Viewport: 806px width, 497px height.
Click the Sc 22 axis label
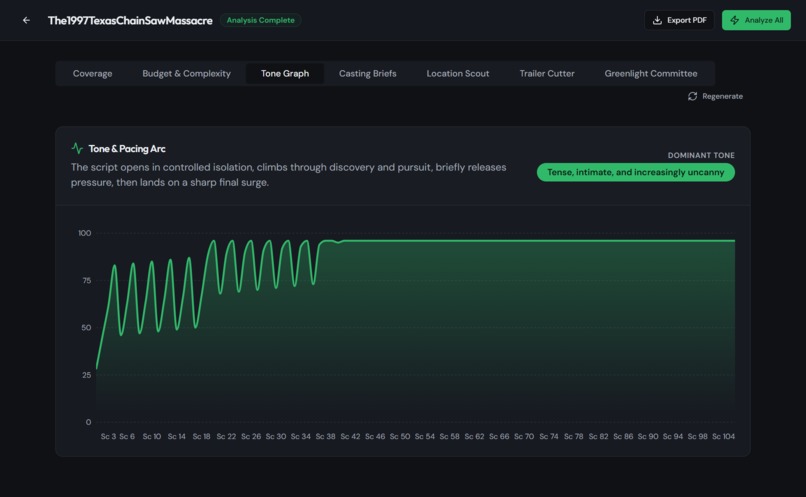(x=226, y=436)
